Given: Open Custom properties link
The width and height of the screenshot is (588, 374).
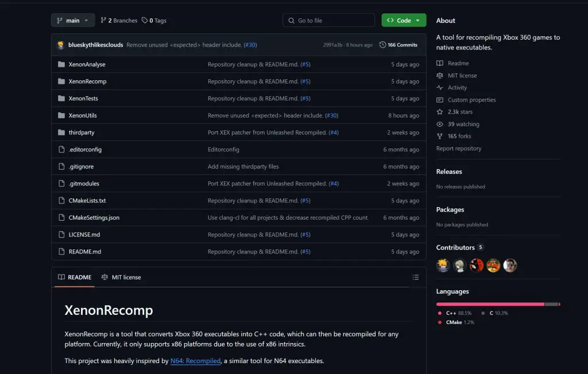Looking at the screenshot, I should tap(472, 100).
